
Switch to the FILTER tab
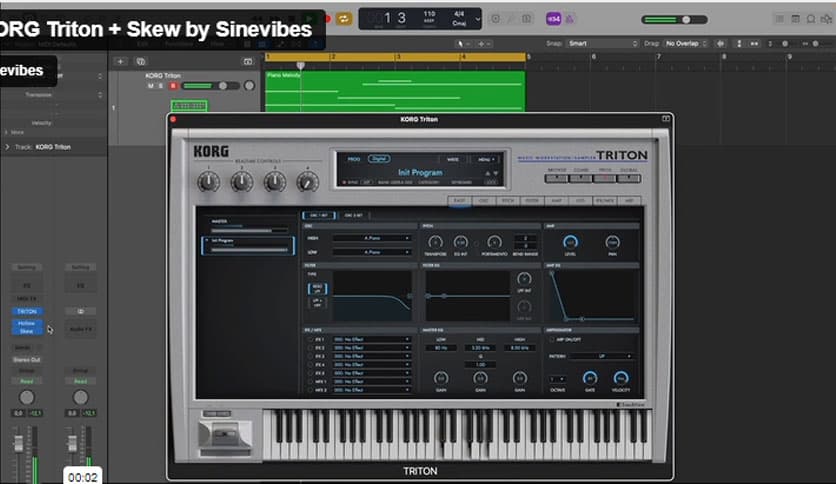coord(532,201)
